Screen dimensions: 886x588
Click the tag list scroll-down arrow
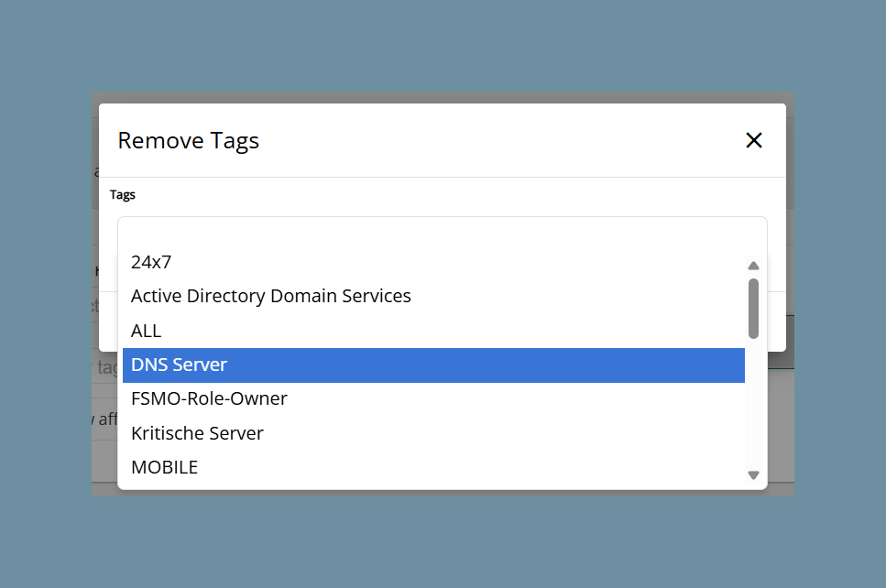point(753,475)
